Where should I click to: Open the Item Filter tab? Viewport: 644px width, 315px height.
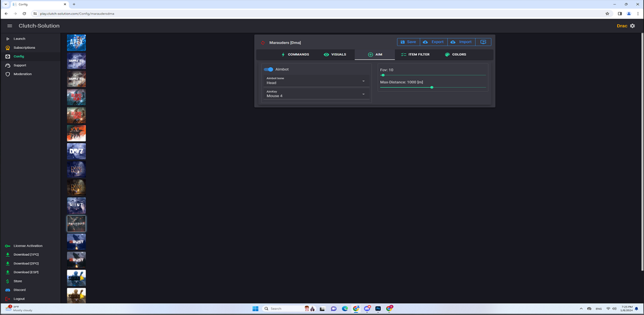click(x=415, y=55)
